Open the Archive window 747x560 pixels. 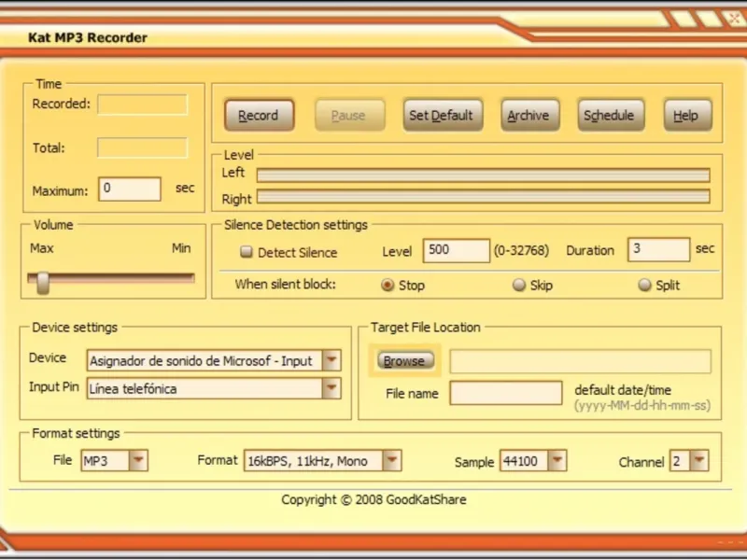(x=529, y=115)
